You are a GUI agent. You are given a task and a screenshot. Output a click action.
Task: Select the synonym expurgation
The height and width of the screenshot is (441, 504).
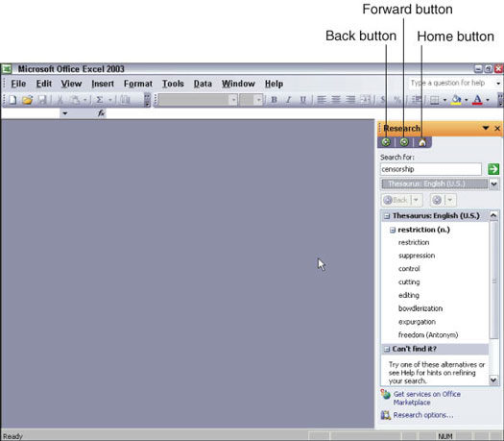[417, 322]
